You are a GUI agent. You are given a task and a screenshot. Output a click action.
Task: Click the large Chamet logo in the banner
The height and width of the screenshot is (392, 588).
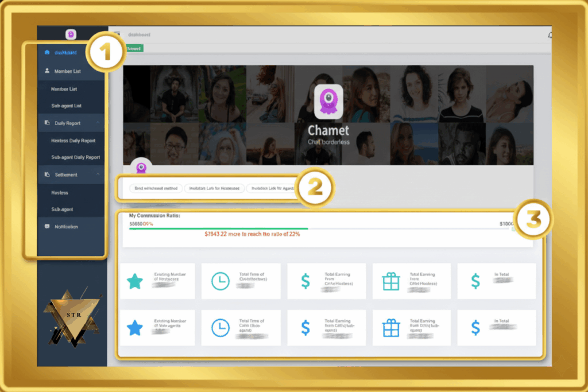tap(328, 101)
